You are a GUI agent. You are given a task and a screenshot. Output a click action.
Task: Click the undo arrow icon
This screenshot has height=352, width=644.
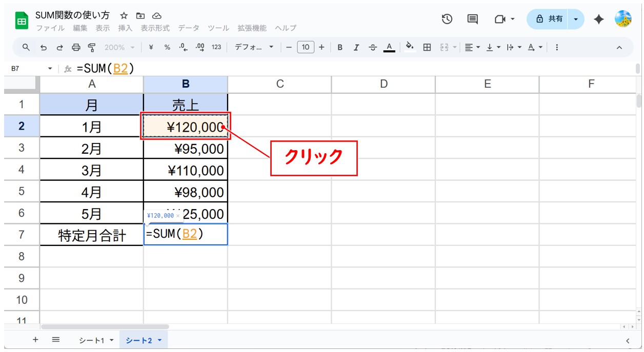click(x=44, y=47)
